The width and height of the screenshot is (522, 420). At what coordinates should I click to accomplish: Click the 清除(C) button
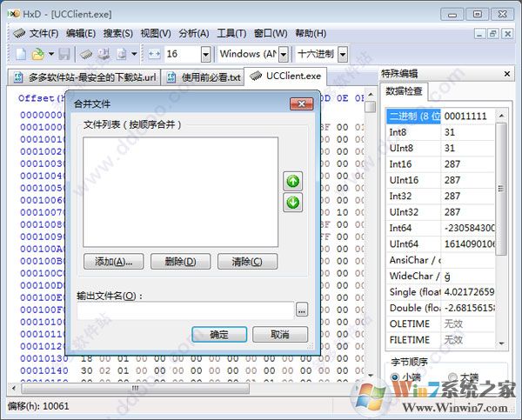[247, 262]
